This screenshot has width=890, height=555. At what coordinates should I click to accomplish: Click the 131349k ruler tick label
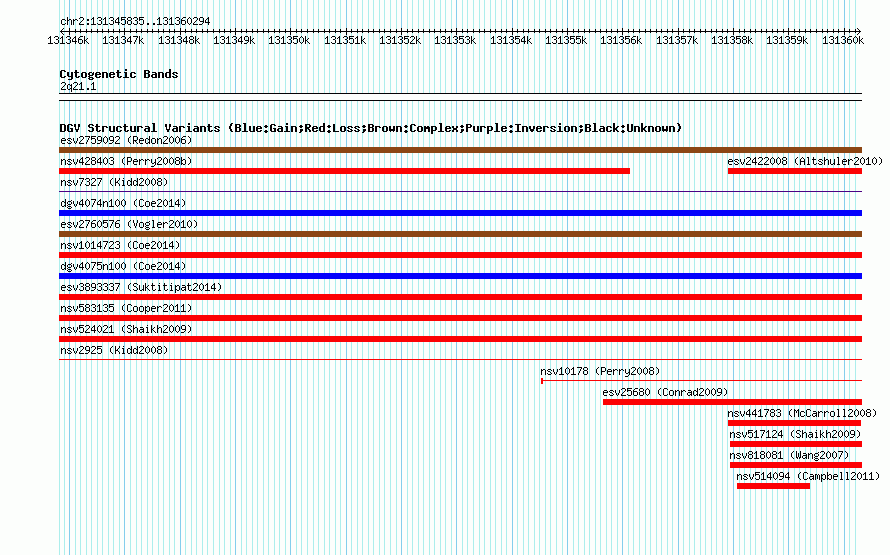[x=234, y=40]
